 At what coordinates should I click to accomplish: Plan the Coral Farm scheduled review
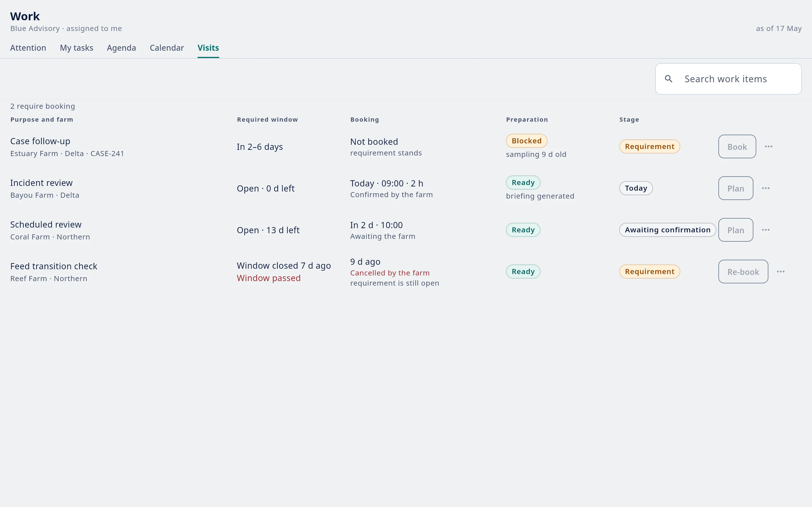pos(736,230)
